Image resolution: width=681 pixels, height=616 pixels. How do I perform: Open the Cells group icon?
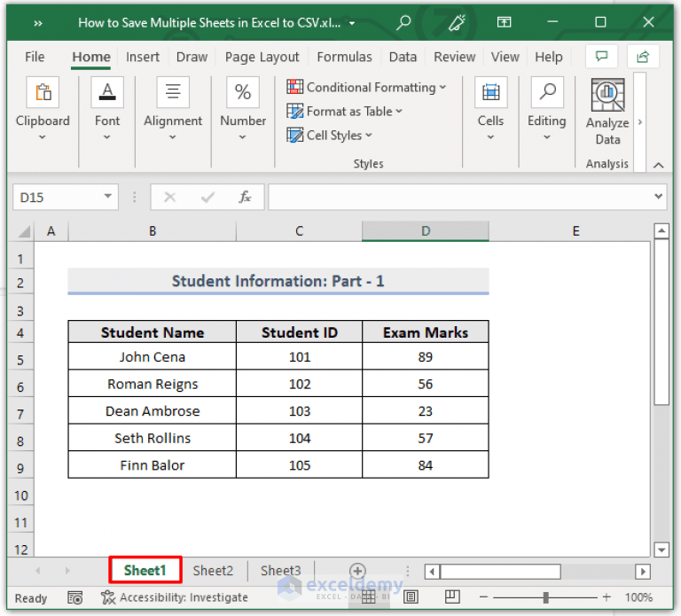[490, 92]
